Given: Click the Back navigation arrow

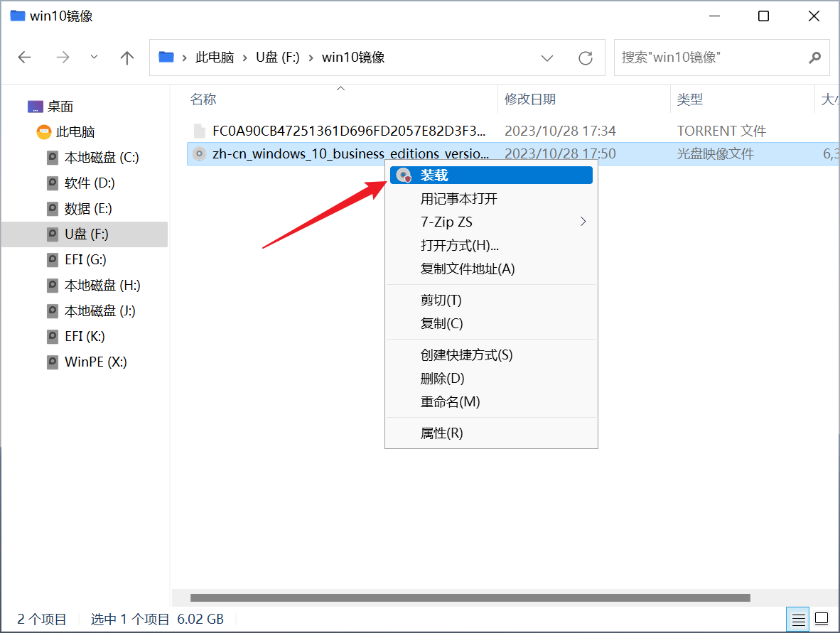Looking at the screenshot, I should point(25,58).
